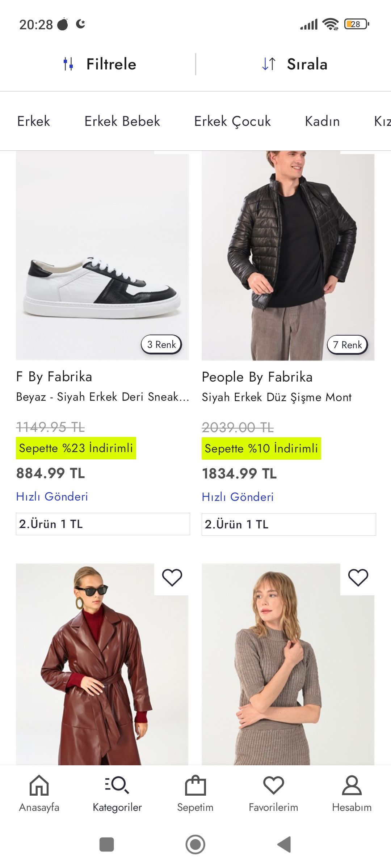Switch to the Kadın category
The image size is (391, 868).
[x=322, y=121]
